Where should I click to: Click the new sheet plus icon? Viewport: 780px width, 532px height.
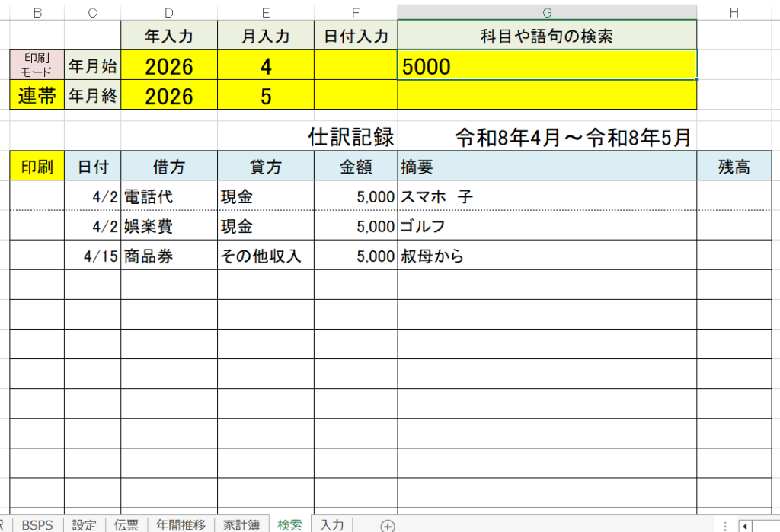[388, 525]
